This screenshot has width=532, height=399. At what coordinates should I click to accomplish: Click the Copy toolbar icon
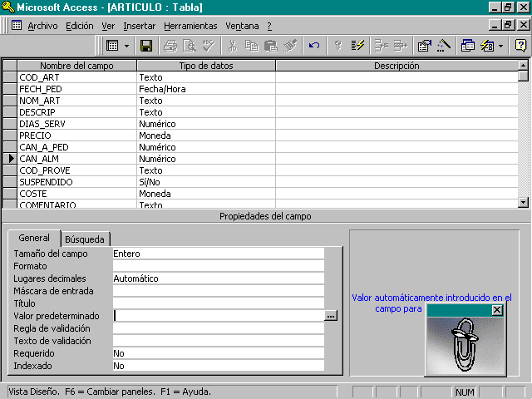click(x=251, y=46)
